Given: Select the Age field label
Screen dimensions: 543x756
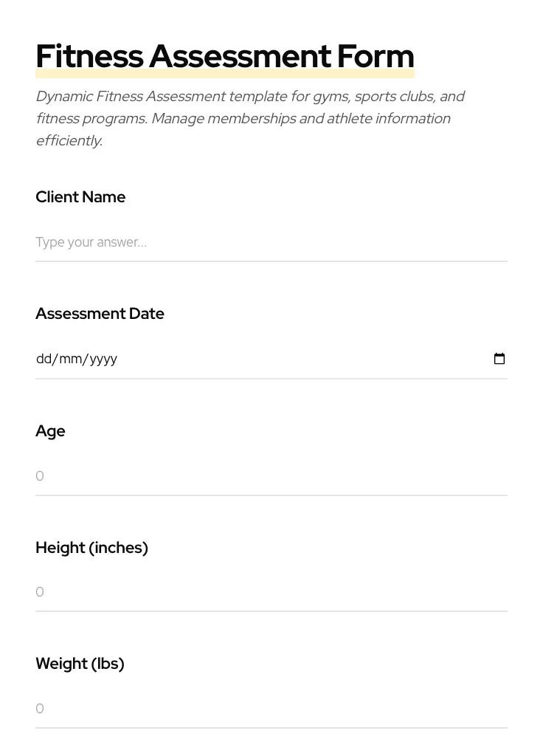Looking at the screenshot, I should [x=50, y=431].
